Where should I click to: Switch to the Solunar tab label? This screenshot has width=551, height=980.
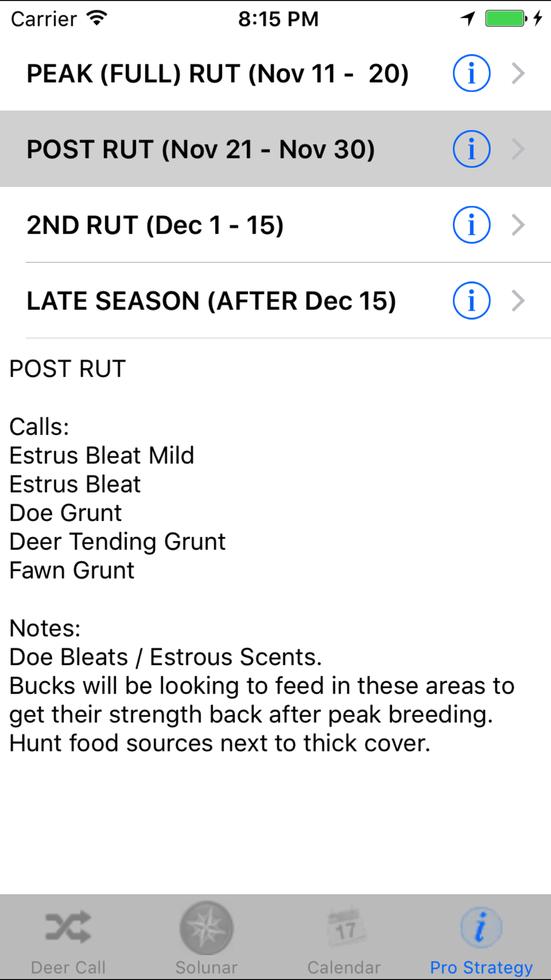click(207, 967)
